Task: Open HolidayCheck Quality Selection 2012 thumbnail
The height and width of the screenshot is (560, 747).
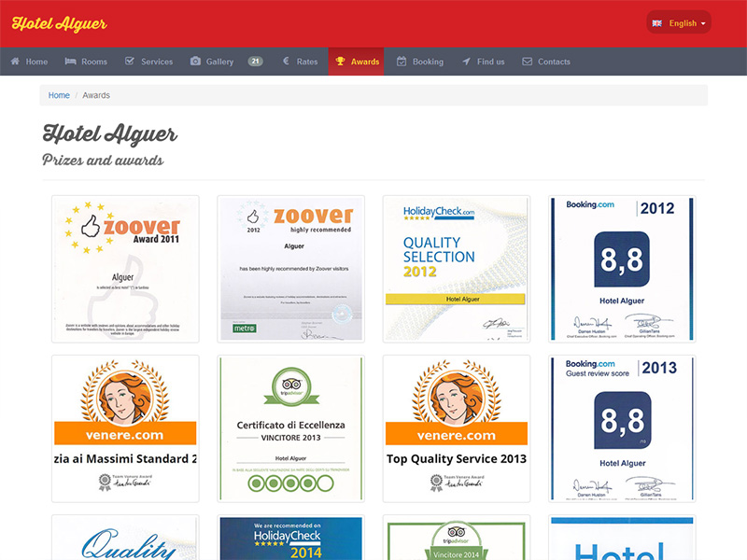Action: pos(457,269)
